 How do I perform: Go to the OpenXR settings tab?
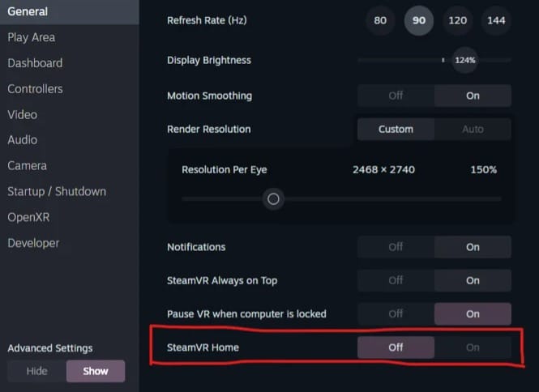(30, 217)
